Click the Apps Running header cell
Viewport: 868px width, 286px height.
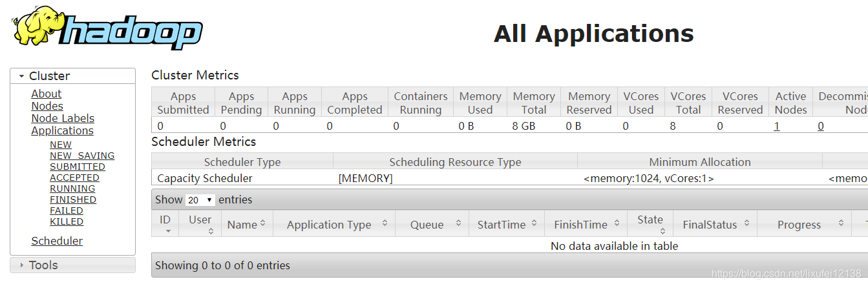coord(295,103)
